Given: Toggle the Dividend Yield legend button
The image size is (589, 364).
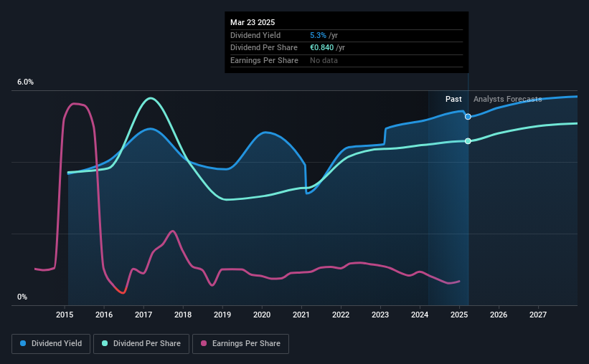Looking at the screenshot, I should click(51, 344).
